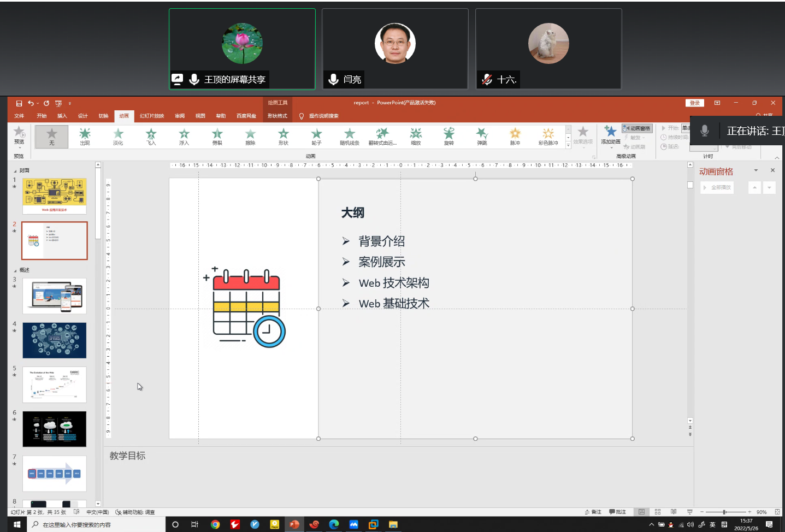Image resolution: width=785 pixels, height=532 pixels.
Task: Apply the 出现 (Appear) animation effect
Action: click(x=85, y=136)
